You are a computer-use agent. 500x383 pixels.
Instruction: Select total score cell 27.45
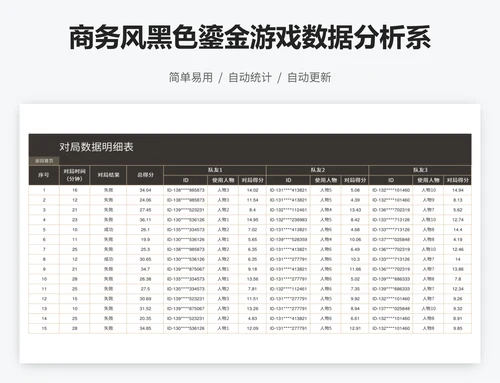point(145,210)
